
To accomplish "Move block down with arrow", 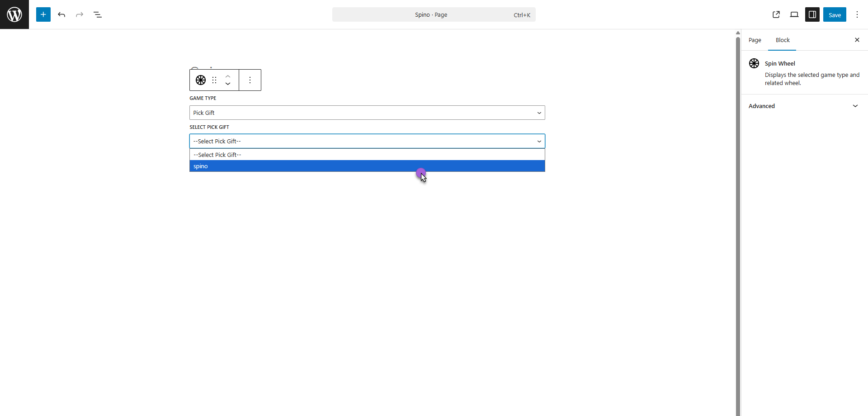I will pos(228,84).
